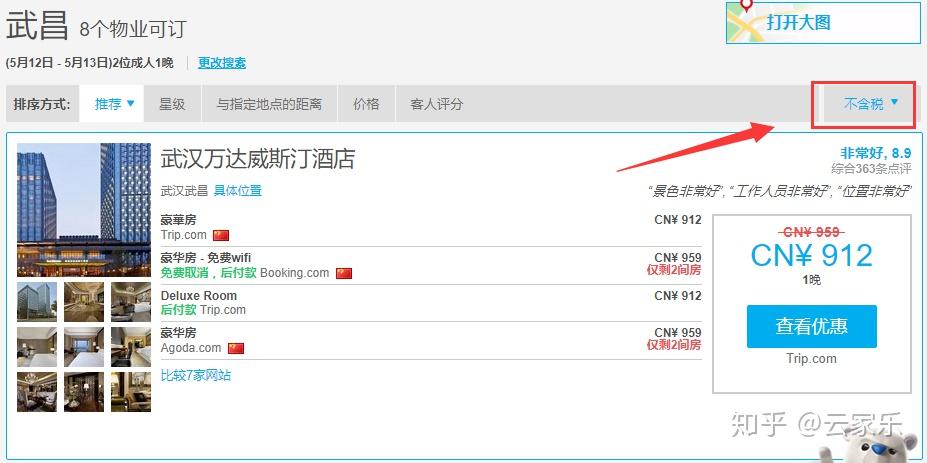
Task: Select the Booking.com 豪华房 免费wifi offer
Action: 431,266
